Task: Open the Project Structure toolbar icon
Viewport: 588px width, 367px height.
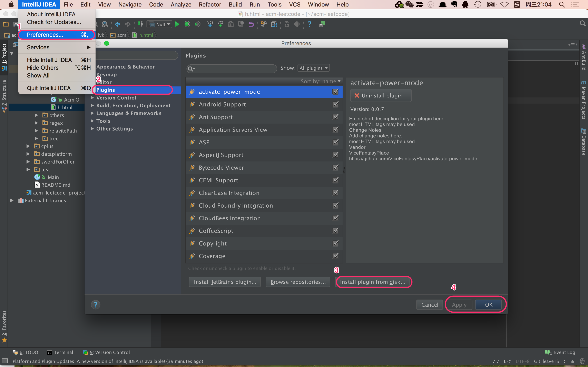Action: [x=274, y=24]
